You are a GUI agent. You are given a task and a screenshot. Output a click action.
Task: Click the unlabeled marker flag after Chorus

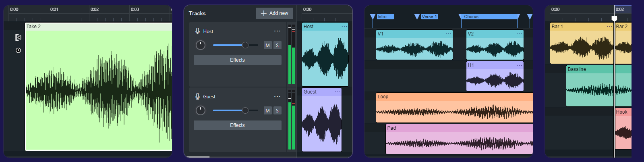pyautogui.click(x=530, y=17)
